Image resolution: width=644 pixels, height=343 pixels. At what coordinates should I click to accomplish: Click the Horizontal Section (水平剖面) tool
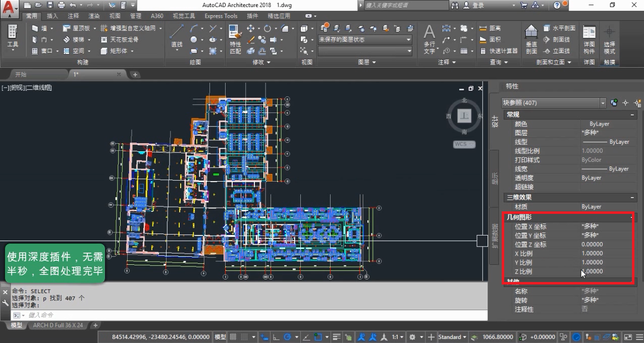click(x=559, y=28)
